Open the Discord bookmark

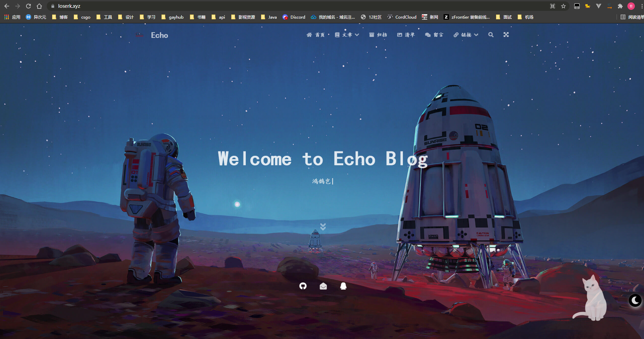[x=294, y=17]
